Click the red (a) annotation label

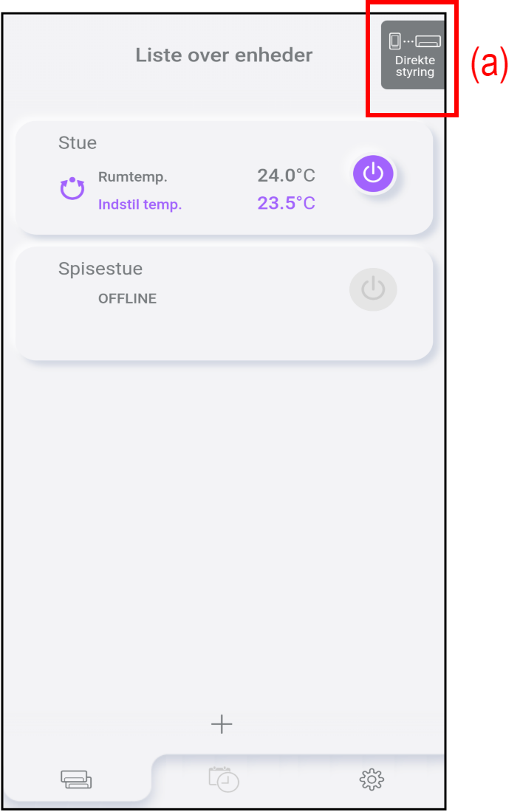[490, 65]
